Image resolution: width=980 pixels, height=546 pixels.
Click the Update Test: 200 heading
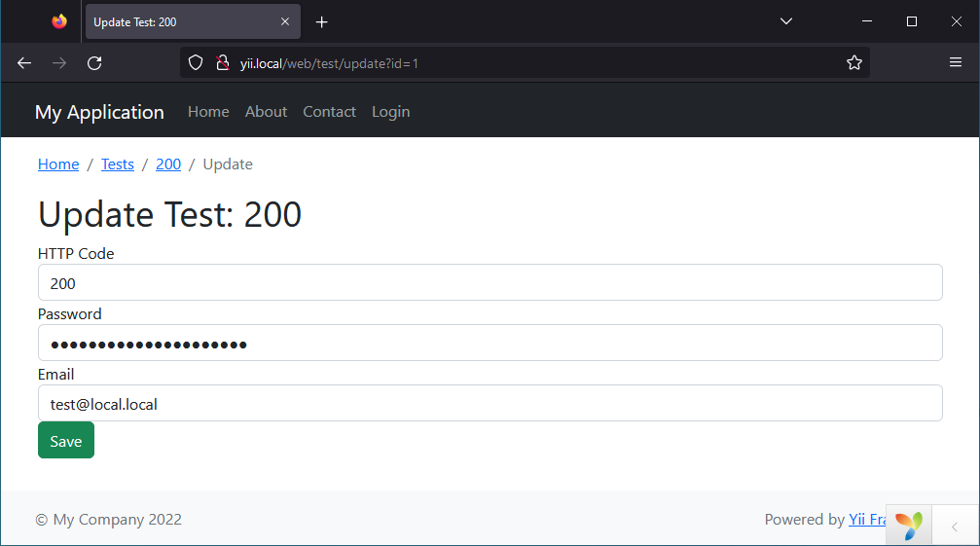pos(169,215)
